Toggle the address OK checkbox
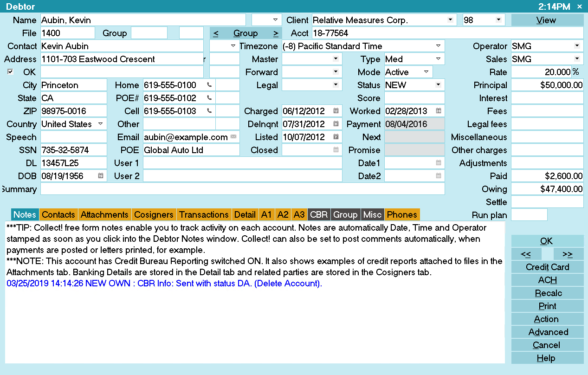The image size is (588, 375). [11, 72]
